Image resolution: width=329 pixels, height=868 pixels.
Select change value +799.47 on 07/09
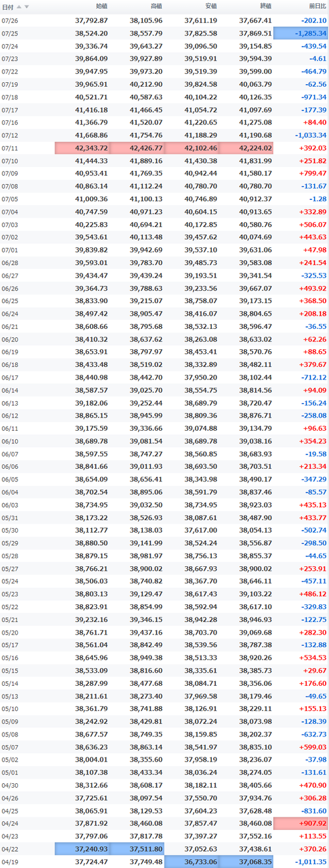(x=312, y=174)
